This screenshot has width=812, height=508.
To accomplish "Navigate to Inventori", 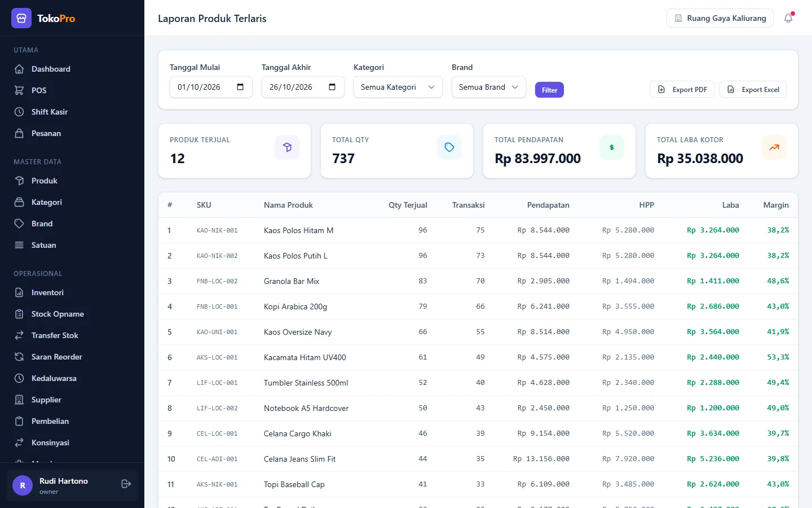I will click(x=72, y=292).
